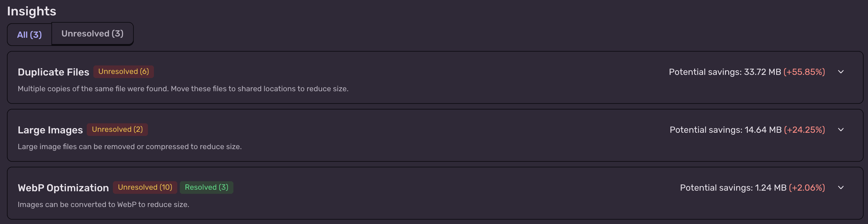Click Potential savings 1.24 MB text
This screenshot has height=224, width=868.
point(733,188)
